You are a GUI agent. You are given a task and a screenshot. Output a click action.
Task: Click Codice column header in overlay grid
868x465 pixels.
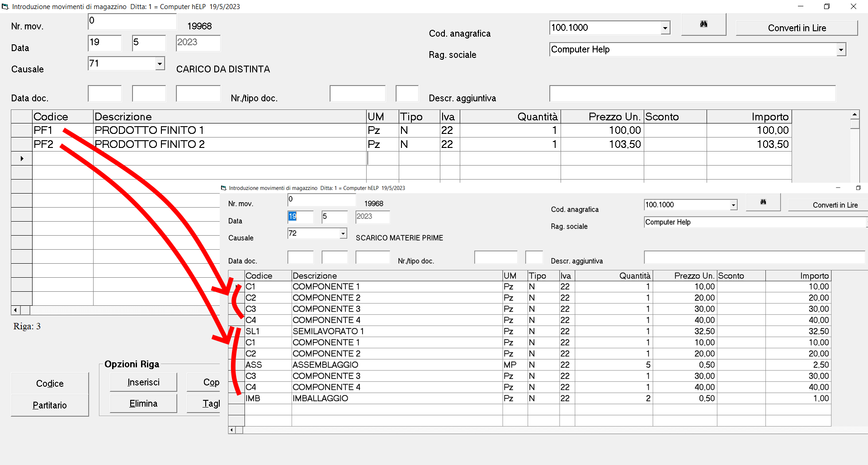(x=268, y=276)
